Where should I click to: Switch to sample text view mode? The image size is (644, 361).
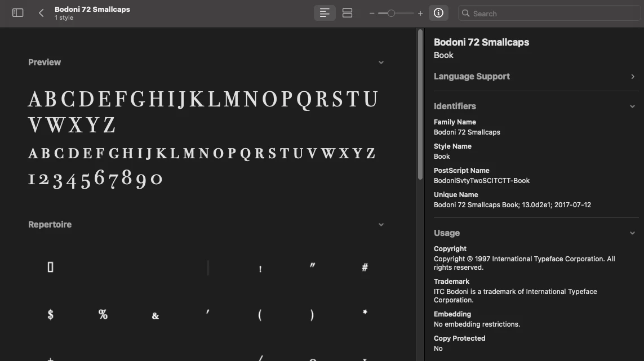pos(325,13)
